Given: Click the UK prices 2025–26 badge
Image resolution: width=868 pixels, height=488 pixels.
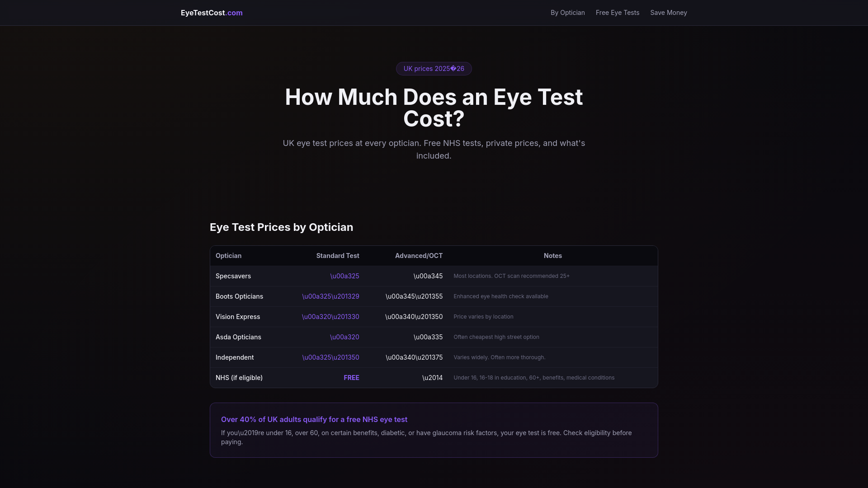Looking at the screenshot, I should coord(434,69).
